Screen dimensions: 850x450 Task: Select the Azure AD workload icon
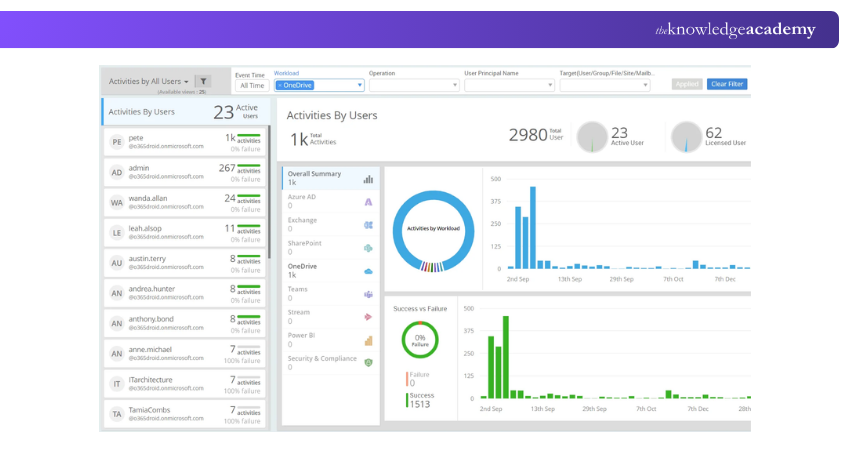(x=368, y=202)
